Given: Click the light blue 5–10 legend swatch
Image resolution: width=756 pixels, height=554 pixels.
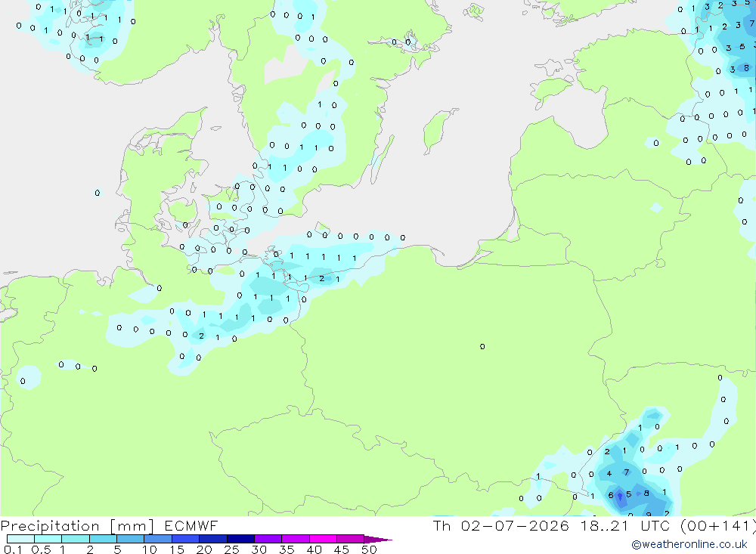Looking at the screenshot, I should point(131,539).
